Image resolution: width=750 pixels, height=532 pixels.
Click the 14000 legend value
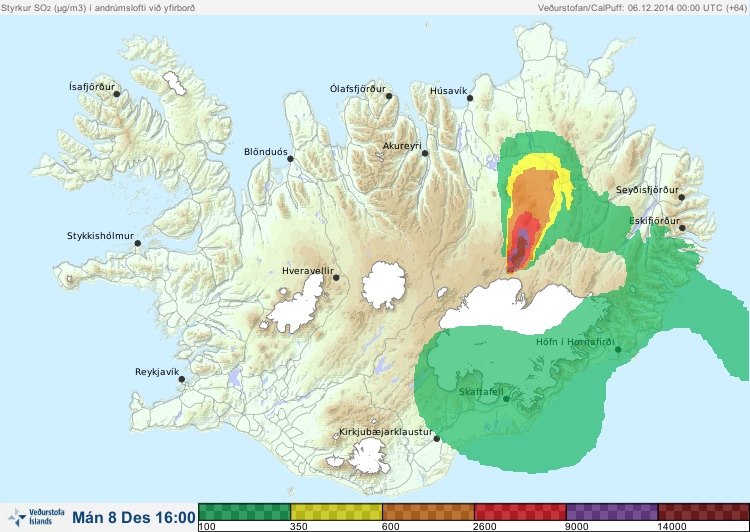tap(673, 527)
